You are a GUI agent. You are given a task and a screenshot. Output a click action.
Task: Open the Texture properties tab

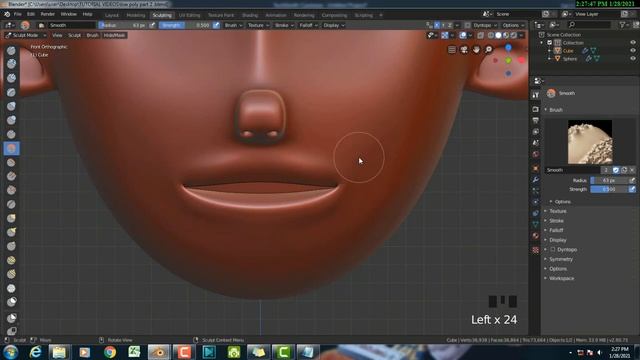(536, 250)
